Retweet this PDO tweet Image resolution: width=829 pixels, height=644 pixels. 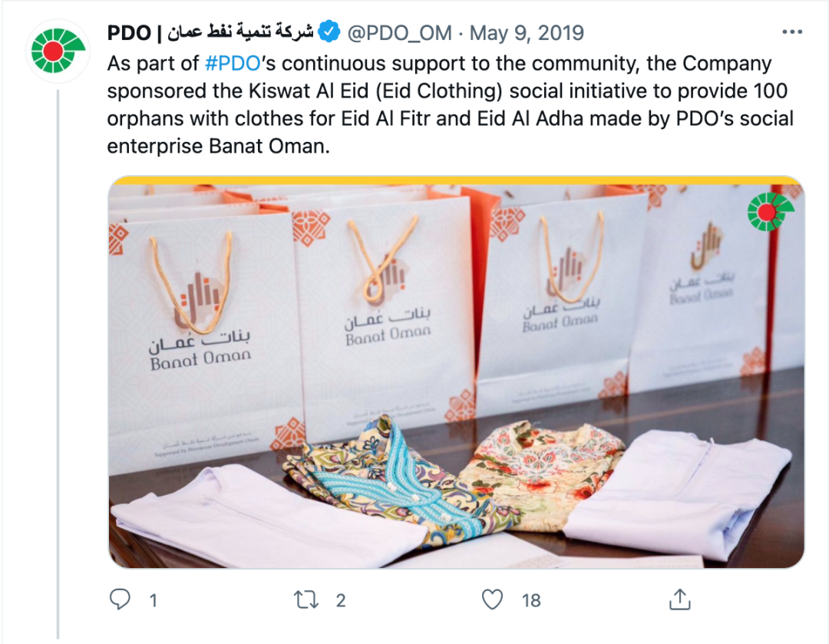(306, 600)
